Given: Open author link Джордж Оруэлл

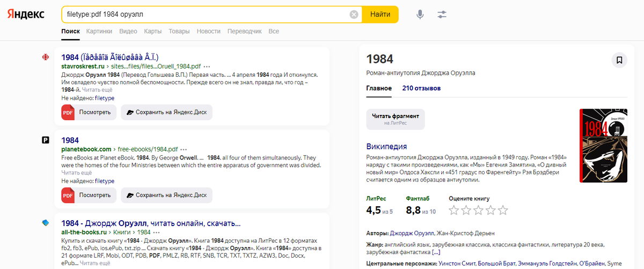Looking at the screenshot, I should point(412,234).
